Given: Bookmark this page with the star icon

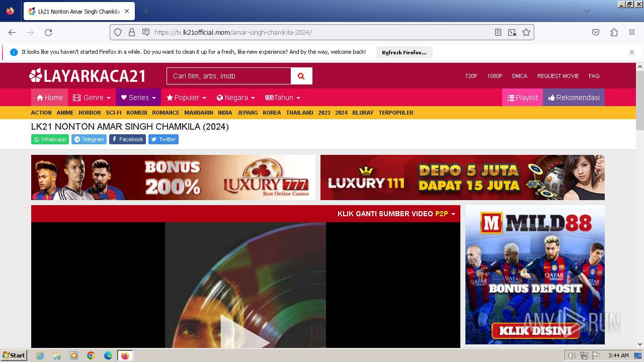Looking at the screenshot, I should (526, 32).
